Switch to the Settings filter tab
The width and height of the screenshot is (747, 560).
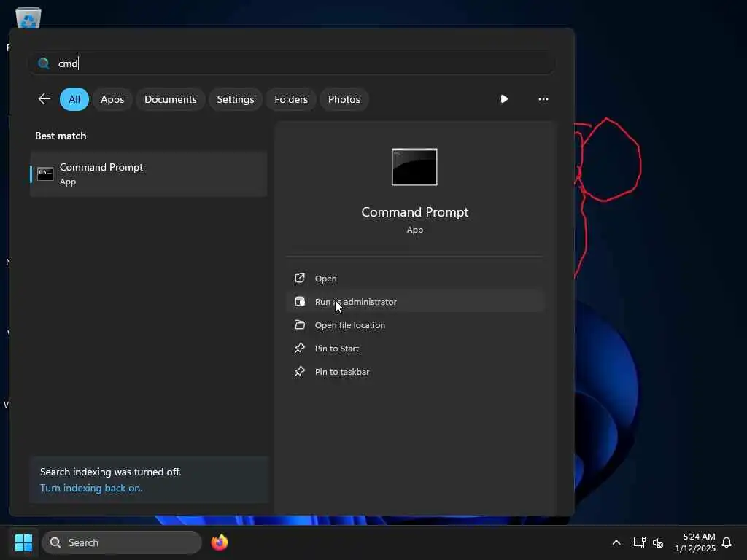[x=236, y=99]
